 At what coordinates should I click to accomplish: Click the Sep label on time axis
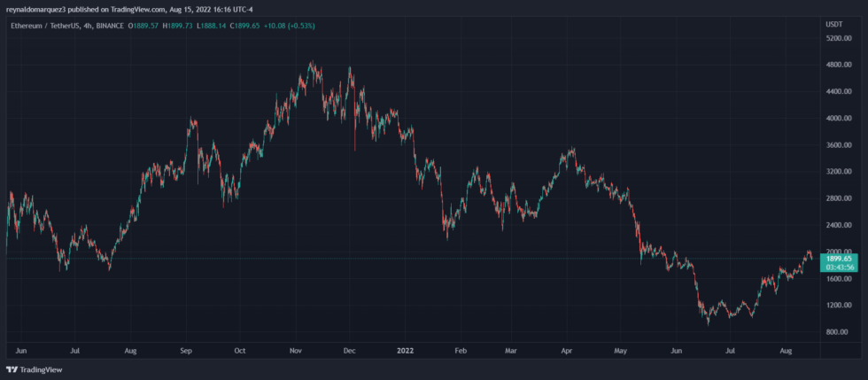(x=185, y=351)
